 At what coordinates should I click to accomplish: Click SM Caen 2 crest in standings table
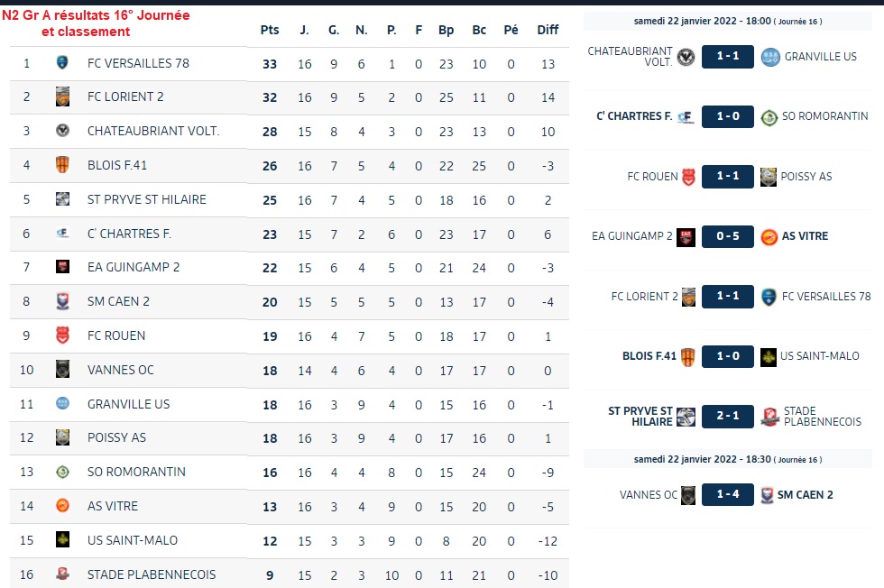(62, 301)
